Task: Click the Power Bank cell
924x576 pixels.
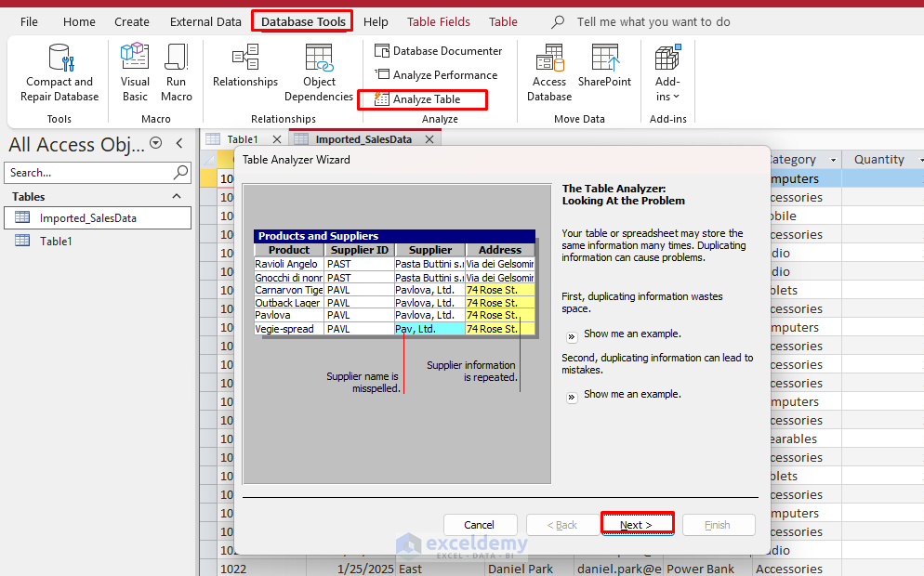Action: pos(708,569)
